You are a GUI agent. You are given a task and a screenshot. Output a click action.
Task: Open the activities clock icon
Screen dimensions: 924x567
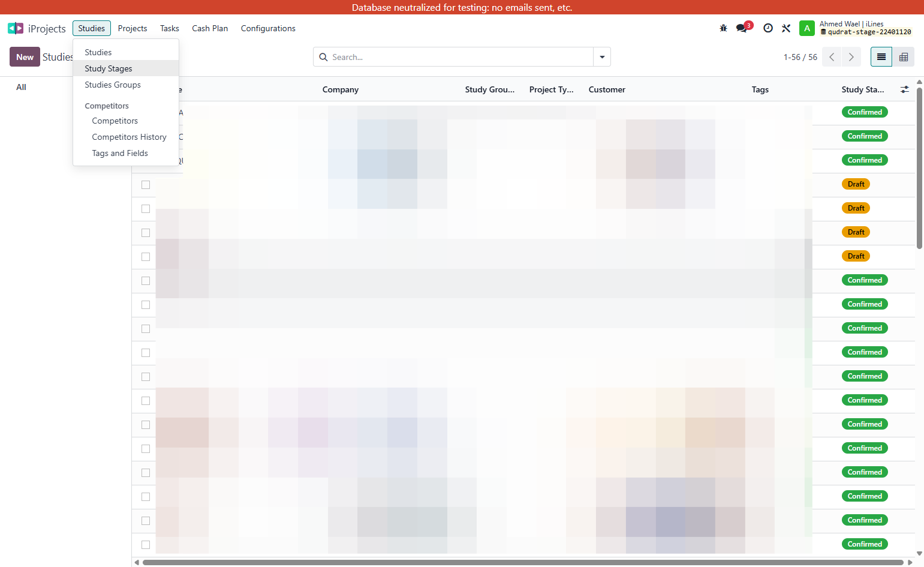[x=768, y=28]
